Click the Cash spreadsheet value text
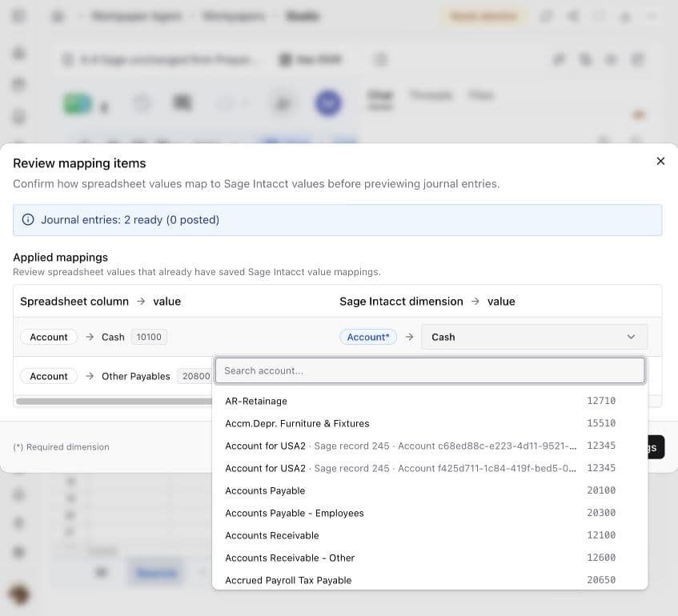Image resolution: width=678 pixels, height=616 pixels. [113, 337]
